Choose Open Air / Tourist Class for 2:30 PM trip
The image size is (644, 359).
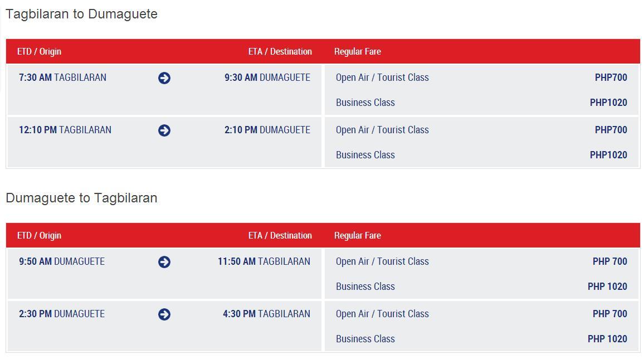[382, 314]
